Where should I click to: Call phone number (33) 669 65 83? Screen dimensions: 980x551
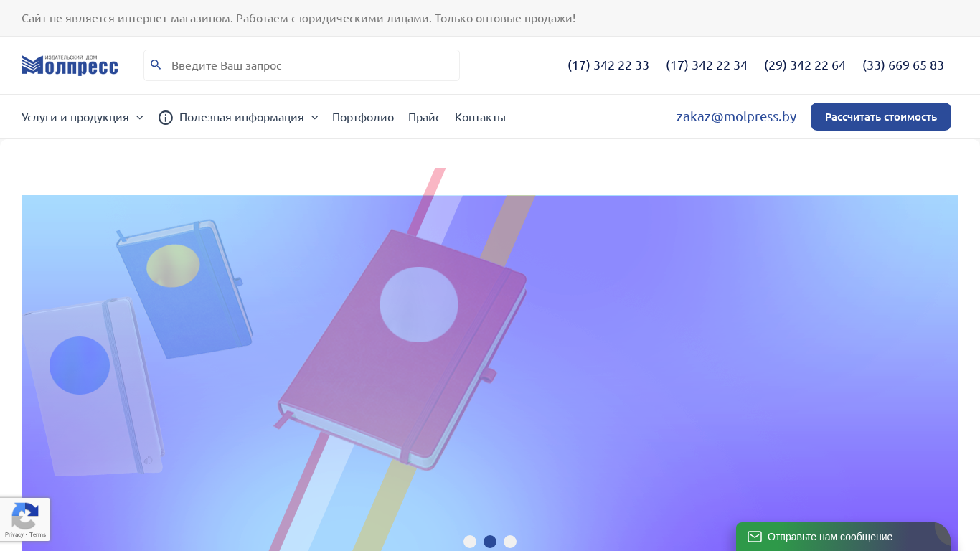pyautogui.click(x=903, y=65)
